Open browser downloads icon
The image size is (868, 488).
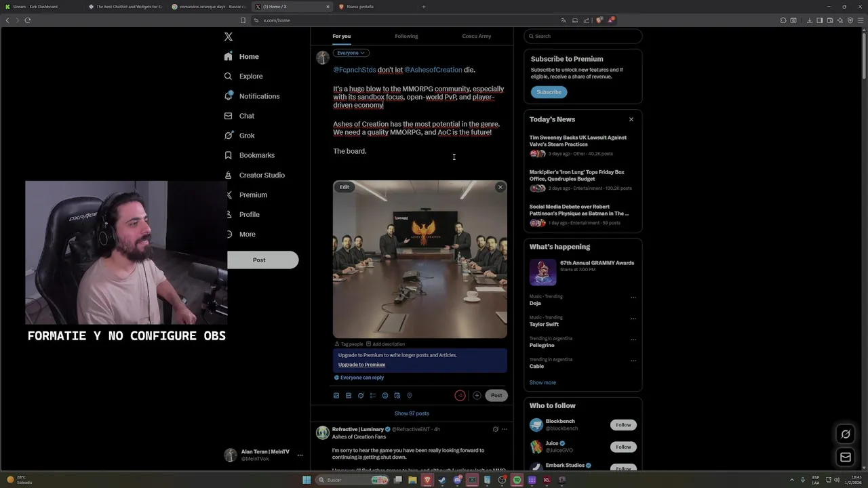[x=810, y=20]
